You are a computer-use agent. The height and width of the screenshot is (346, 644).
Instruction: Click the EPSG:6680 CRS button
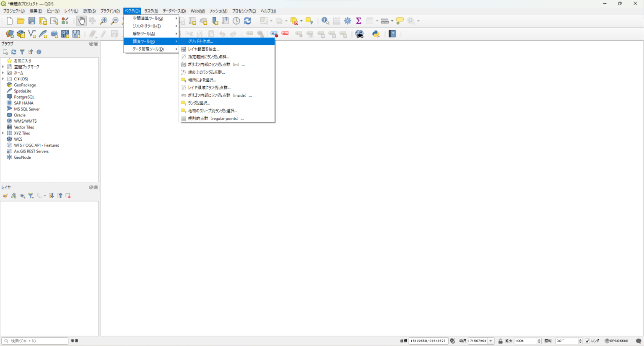tap(616, 341)
